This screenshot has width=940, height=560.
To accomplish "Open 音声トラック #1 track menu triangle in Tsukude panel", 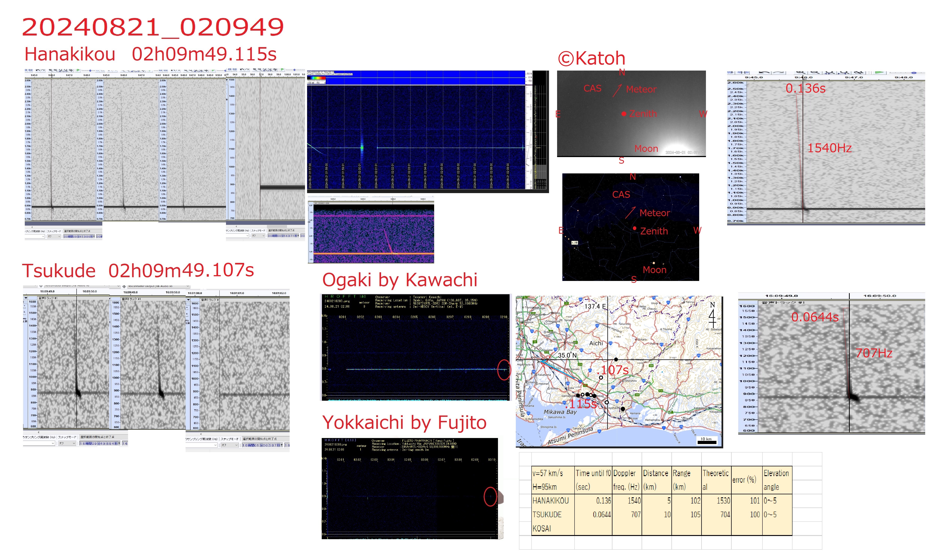I will pyautogui.click(x=26, y=298).
